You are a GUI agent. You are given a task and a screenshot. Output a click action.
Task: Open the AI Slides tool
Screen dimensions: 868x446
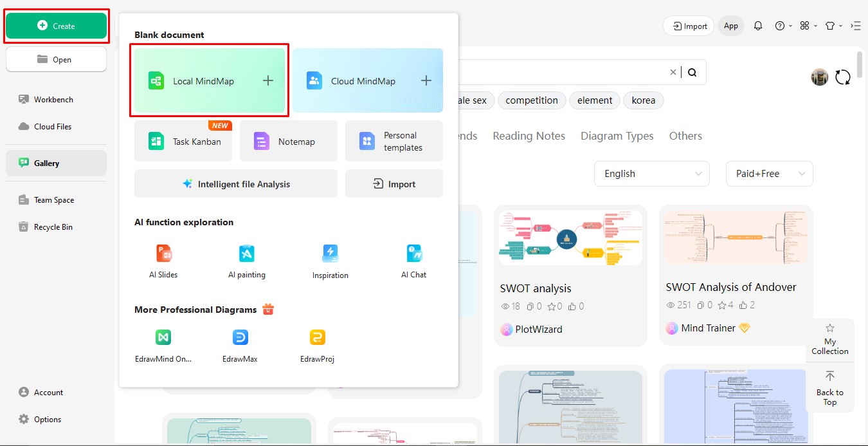(x=163, y=261)
